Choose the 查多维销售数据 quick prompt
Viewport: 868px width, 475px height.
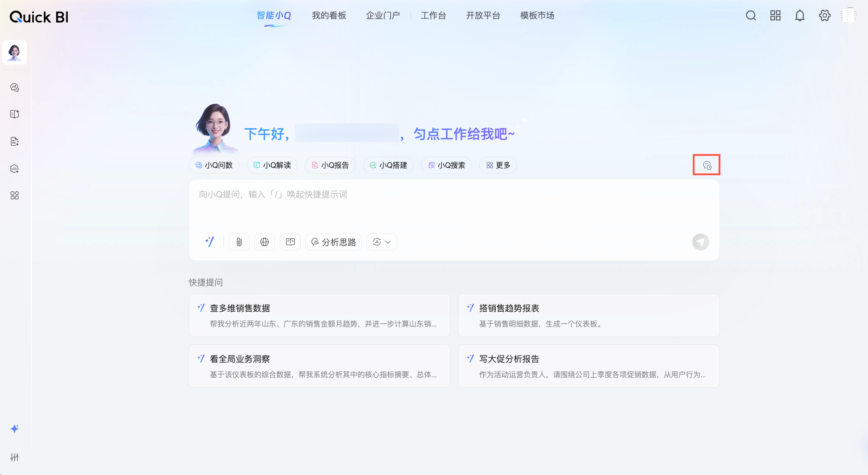[320, 315]
